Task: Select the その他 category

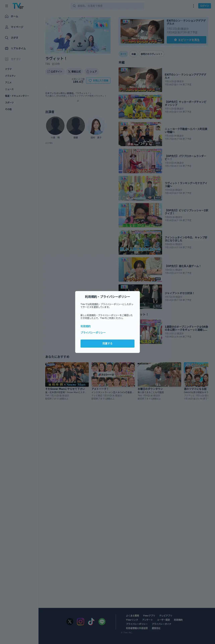Action: point(8,109)
